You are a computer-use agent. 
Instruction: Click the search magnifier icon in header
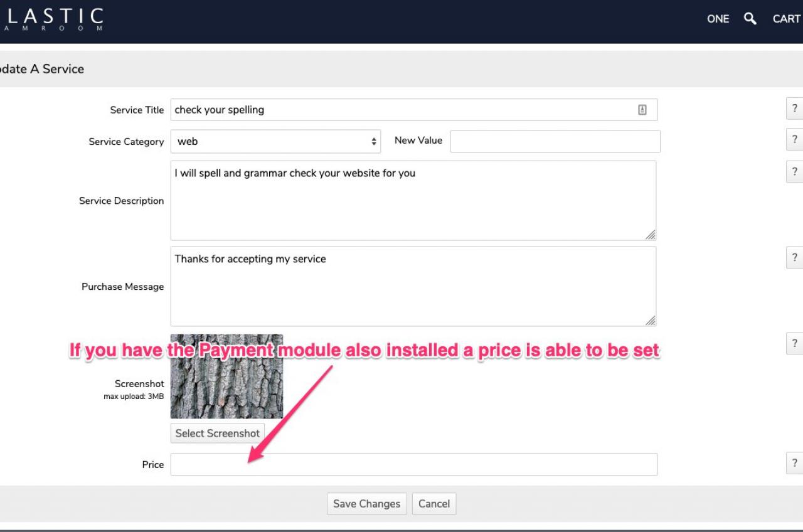(750, 19)
